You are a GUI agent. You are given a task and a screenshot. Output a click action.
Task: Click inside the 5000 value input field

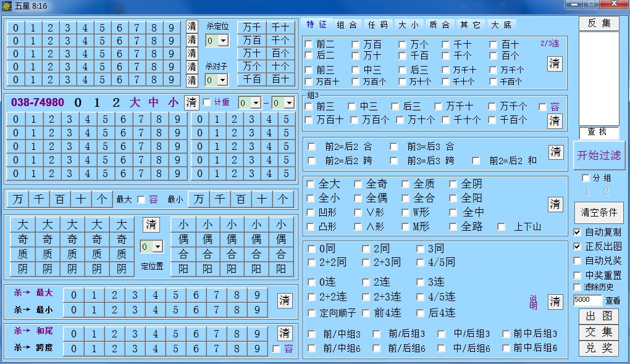click(x=589, y=299)
